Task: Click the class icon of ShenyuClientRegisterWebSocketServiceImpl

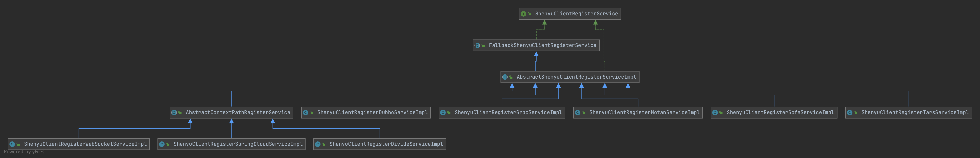Action: coord(12,144)
